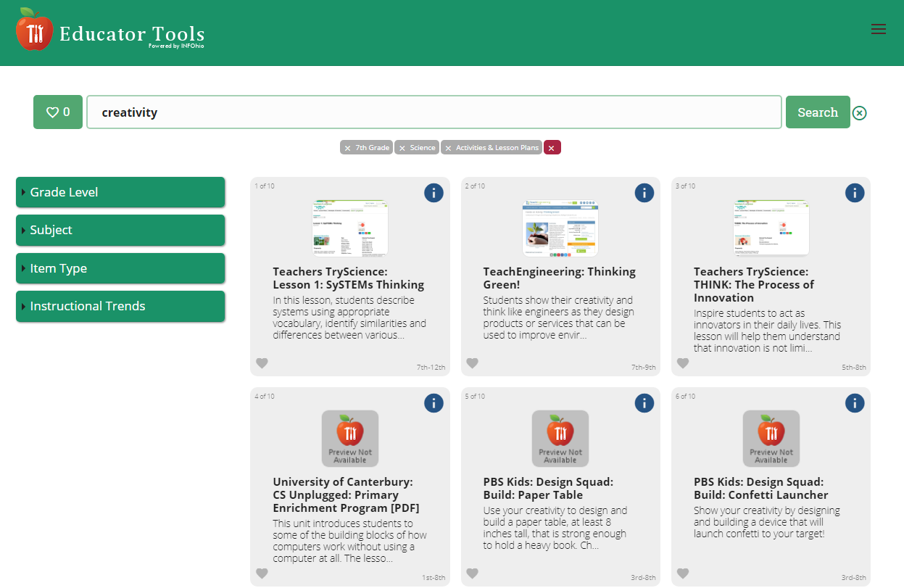Click the Educator Tools apple logo
The width and height of the screenshot is (904, 588).
pos(34,30)
